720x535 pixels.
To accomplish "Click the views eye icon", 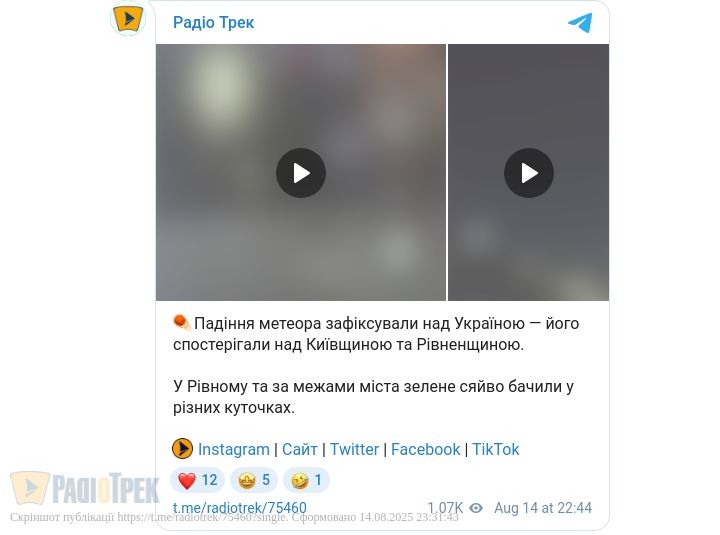I will pos(476,508).
